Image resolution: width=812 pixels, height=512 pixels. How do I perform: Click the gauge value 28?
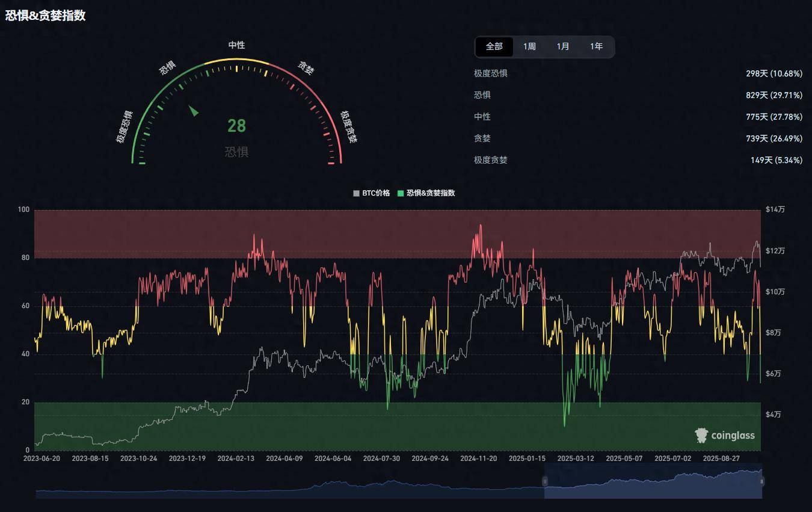point(236,126)
